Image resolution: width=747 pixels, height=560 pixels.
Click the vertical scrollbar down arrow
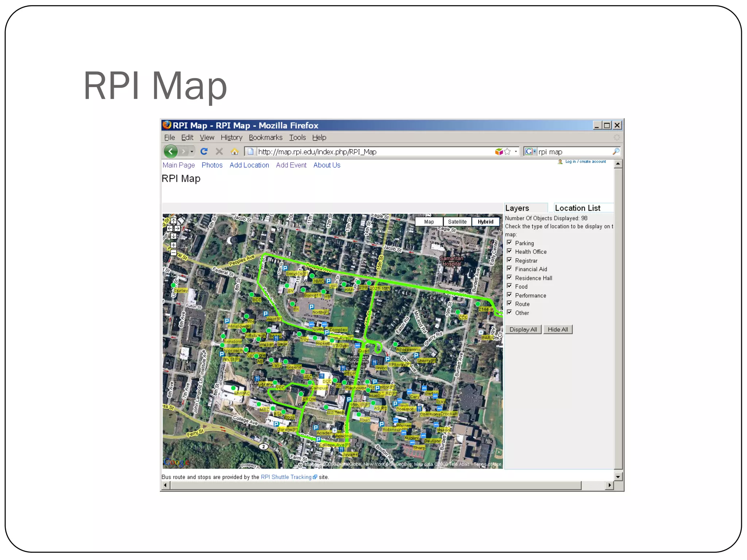click(x=618, y=477)
